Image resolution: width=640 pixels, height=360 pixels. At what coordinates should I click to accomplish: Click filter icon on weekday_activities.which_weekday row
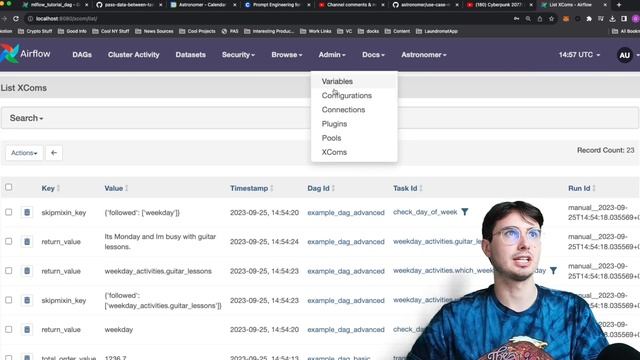553,270
